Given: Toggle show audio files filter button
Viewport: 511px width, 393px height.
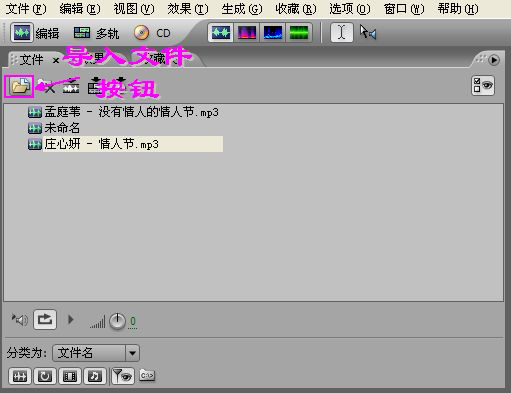Looking at the screenshot, I should 20,376.
